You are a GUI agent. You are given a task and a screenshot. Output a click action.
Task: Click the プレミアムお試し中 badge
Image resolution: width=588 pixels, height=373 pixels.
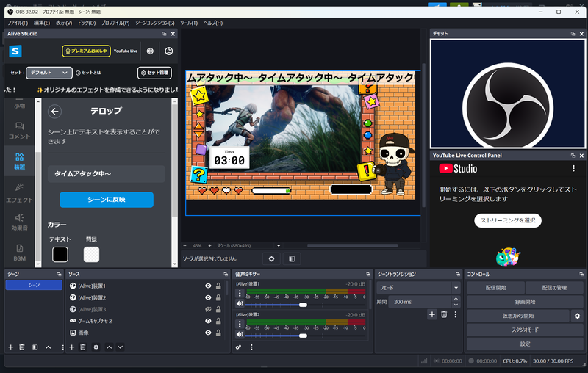86,51
